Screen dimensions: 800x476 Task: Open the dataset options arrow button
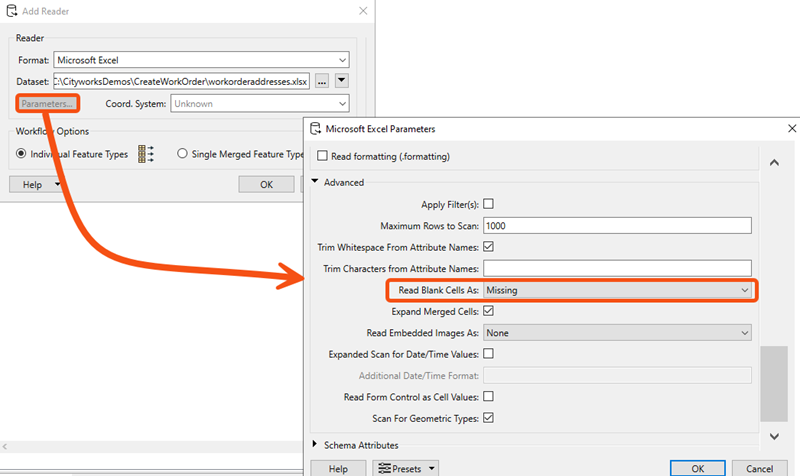point(341,81)
